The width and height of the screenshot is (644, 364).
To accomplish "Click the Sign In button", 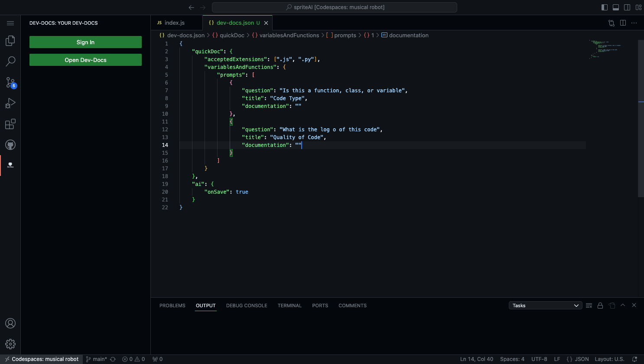I will coord(85,42).
